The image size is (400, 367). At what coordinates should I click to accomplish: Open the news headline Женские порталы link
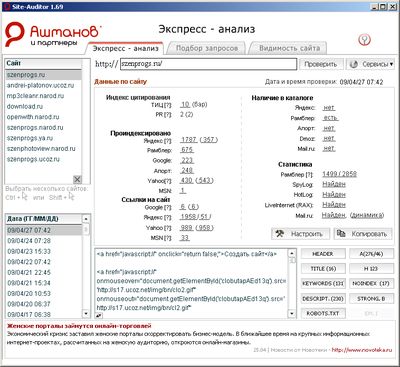(79, 326)
